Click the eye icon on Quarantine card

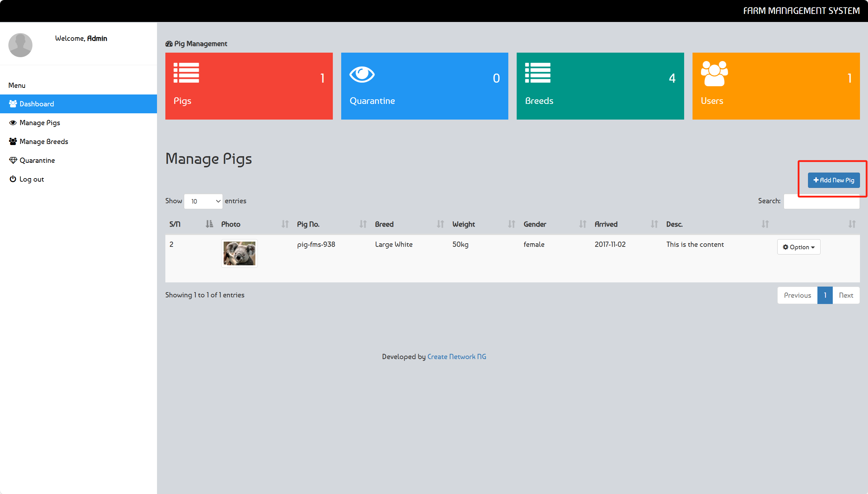(x=362, y=74)
